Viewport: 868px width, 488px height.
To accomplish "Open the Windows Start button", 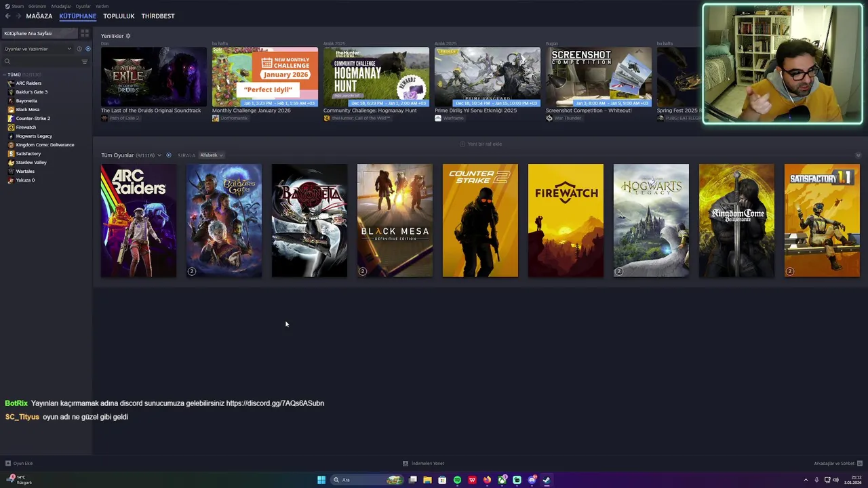I will coord(321,480).
